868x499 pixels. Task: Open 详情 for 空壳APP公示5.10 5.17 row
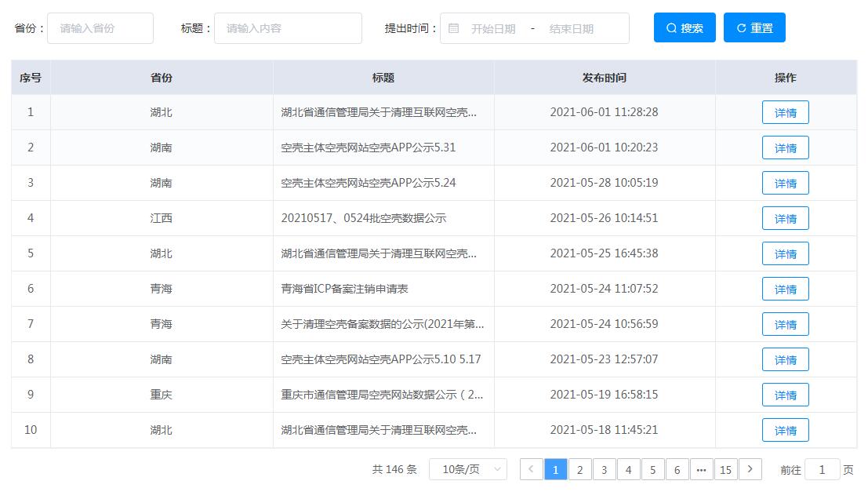click(786, 359)
